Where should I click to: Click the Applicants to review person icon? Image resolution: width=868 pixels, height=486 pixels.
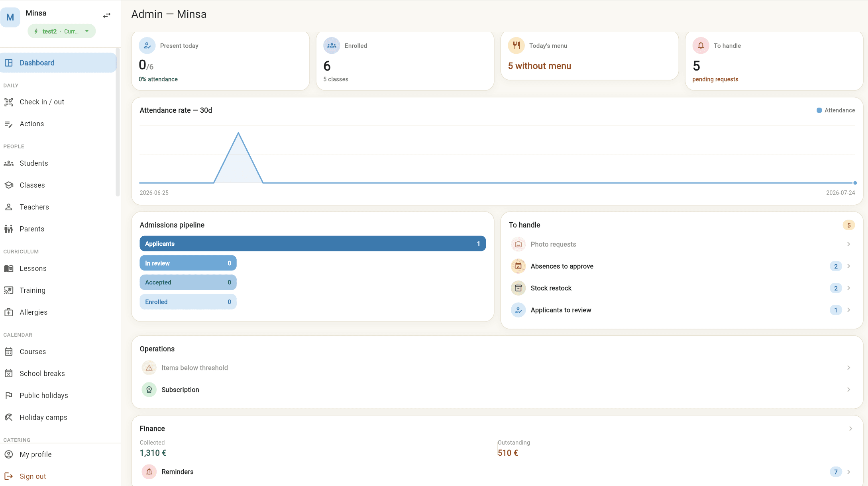pyautogui.click(x=518, y=310)
